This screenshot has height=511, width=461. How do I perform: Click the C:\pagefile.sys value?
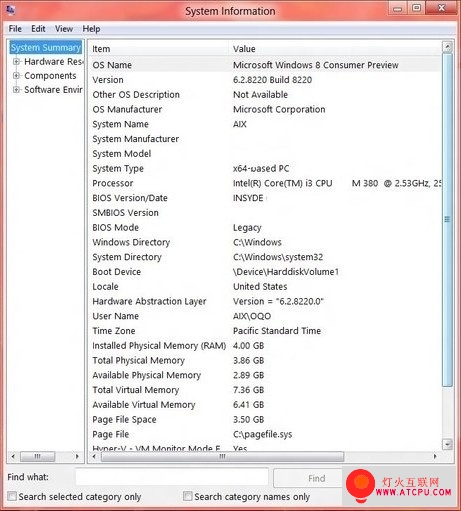[x=263, y=434]
